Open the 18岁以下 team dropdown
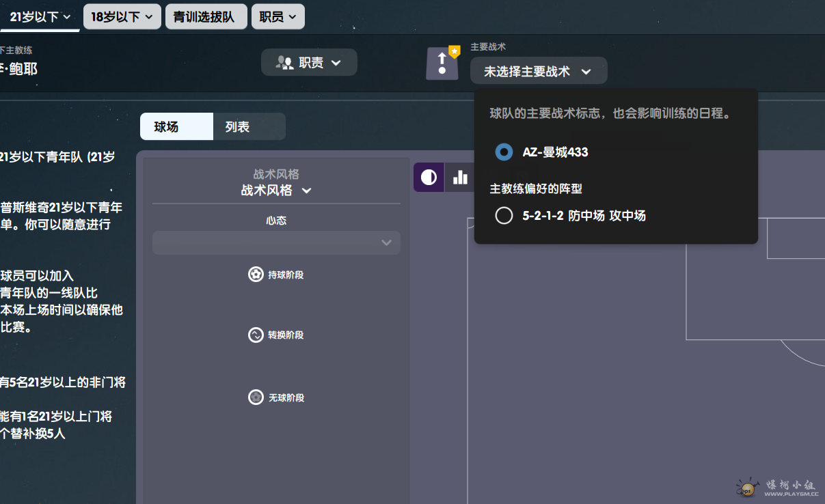 [122, 16]
